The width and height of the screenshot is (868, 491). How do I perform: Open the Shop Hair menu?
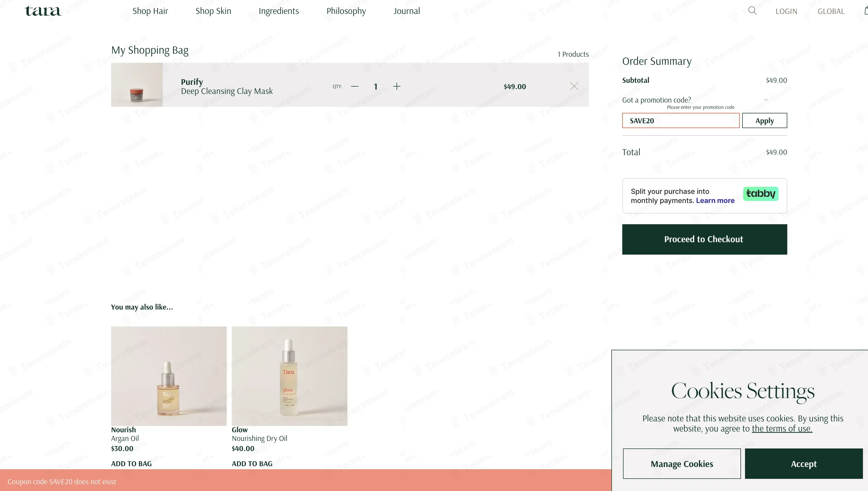[150, 11]
